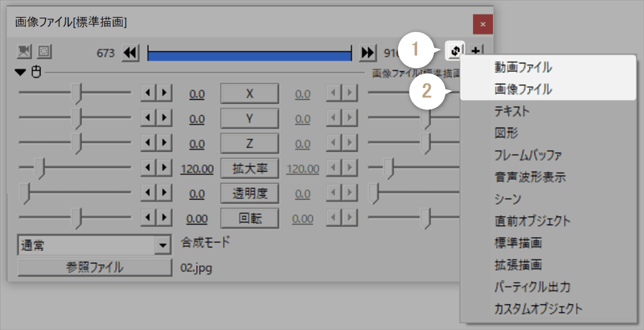
Task: Decrease left Y value with left arrow
Action: pos(148,118)
